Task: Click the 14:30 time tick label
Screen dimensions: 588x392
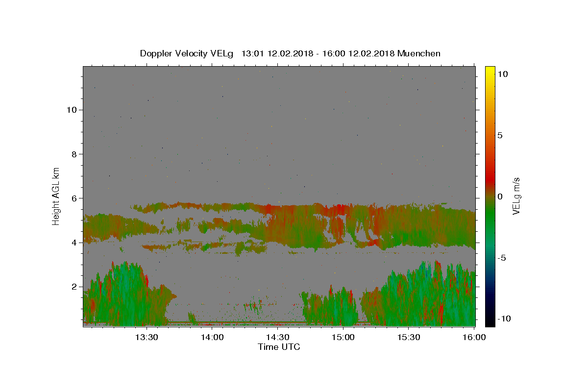Action: (x=278, y=337)
